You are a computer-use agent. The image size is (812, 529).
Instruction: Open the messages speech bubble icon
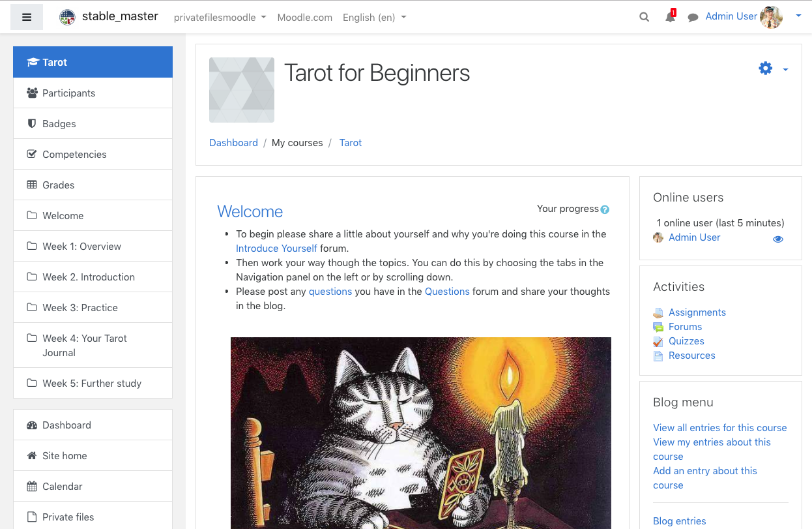pos(693,17)
